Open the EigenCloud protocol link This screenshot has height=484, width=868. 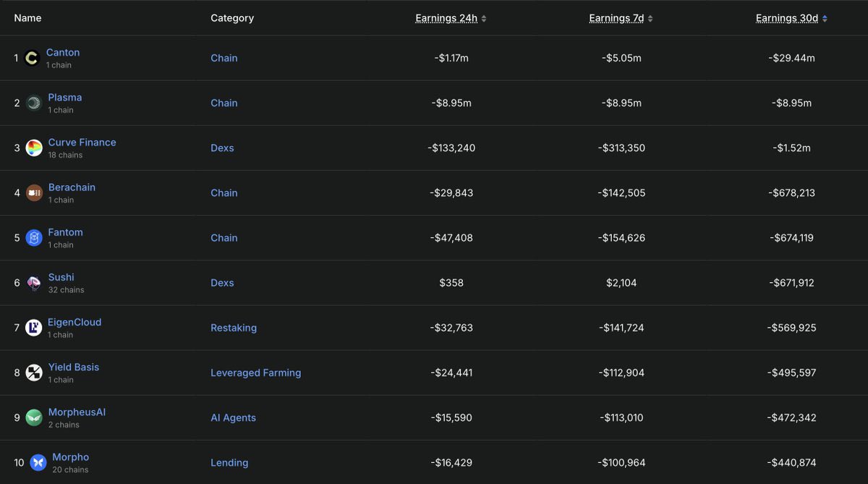[75, 322]
